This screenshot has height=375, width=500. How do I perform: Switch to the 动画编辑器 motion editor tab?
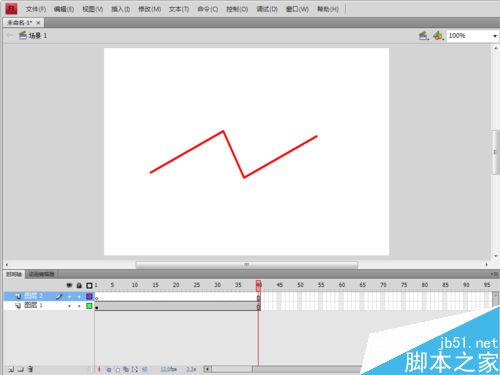point(41,274)
